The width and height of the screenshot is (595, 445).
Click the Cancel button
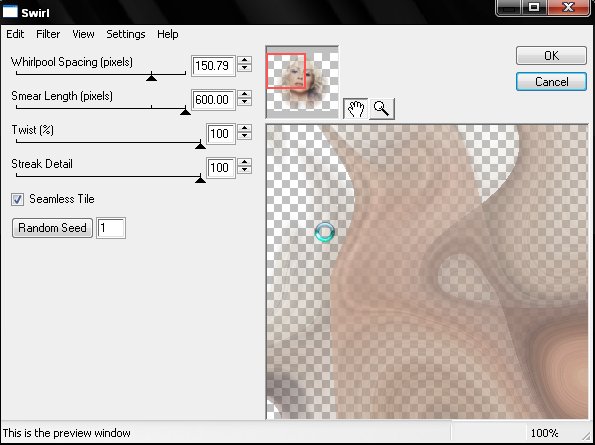[x=551, y=82]
